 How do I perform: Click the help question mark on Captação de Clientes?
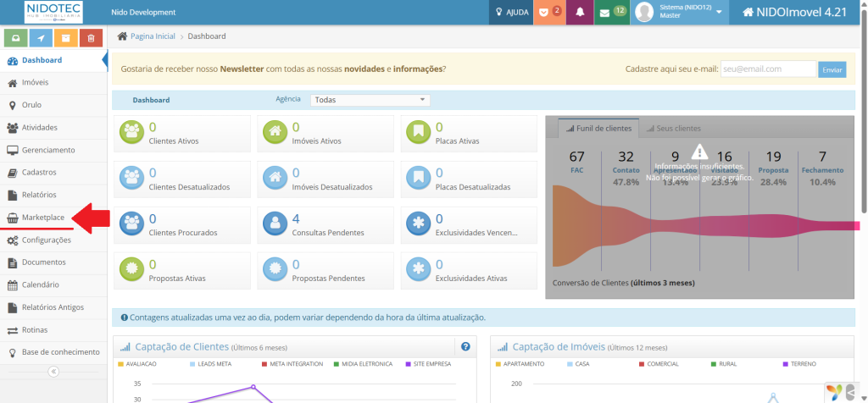click(x=465, y=346)
